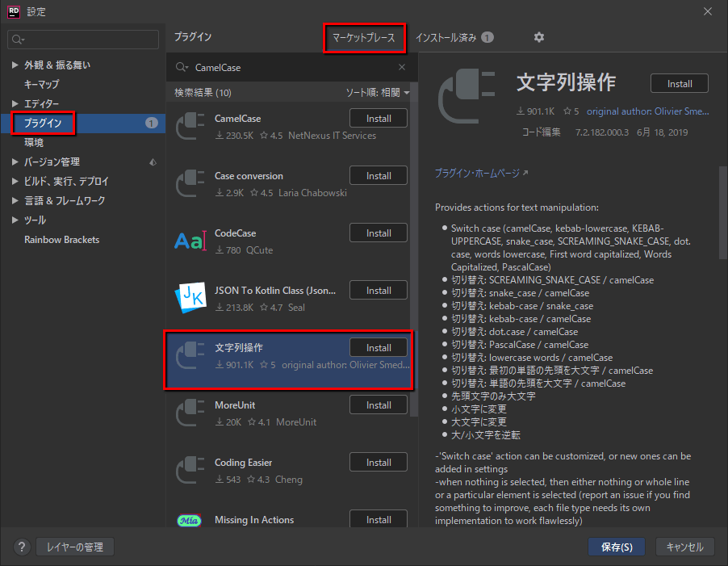Focus the plugin search field containing CamelCase
This screenshot has height=566, width=728.
point(291,67)
